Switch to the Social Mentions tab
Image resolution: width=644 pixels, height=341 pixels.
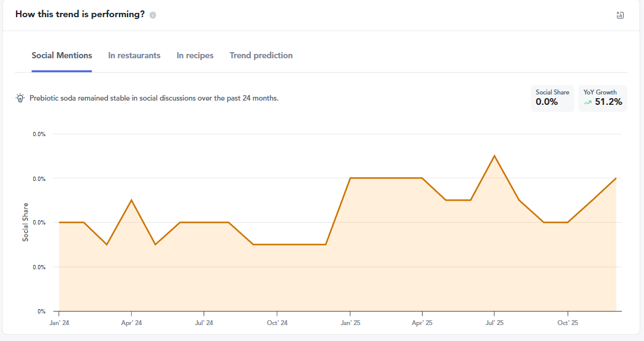(x=62, y=56)
